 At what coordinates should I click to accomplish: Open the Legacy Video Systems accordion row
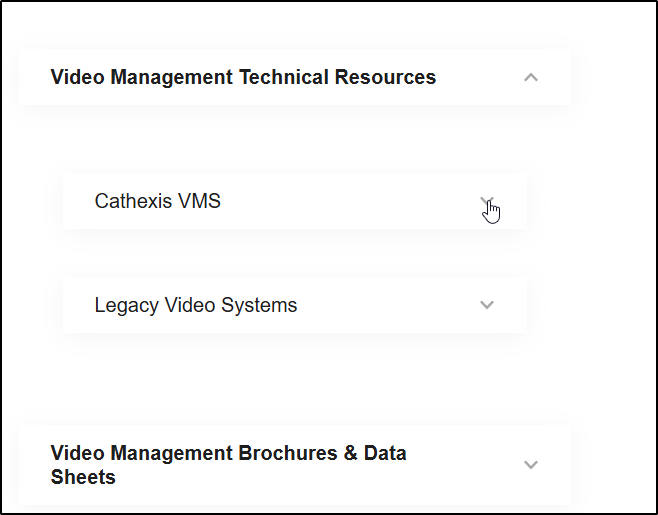(295, 305)
